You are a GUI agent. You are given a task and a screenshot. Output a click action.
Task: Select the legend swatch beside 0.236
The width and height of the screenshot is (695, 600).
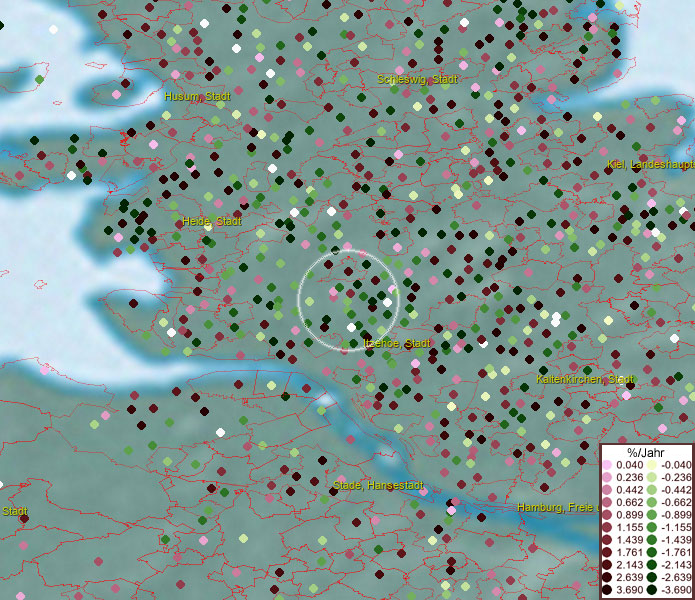coord(607,477)
